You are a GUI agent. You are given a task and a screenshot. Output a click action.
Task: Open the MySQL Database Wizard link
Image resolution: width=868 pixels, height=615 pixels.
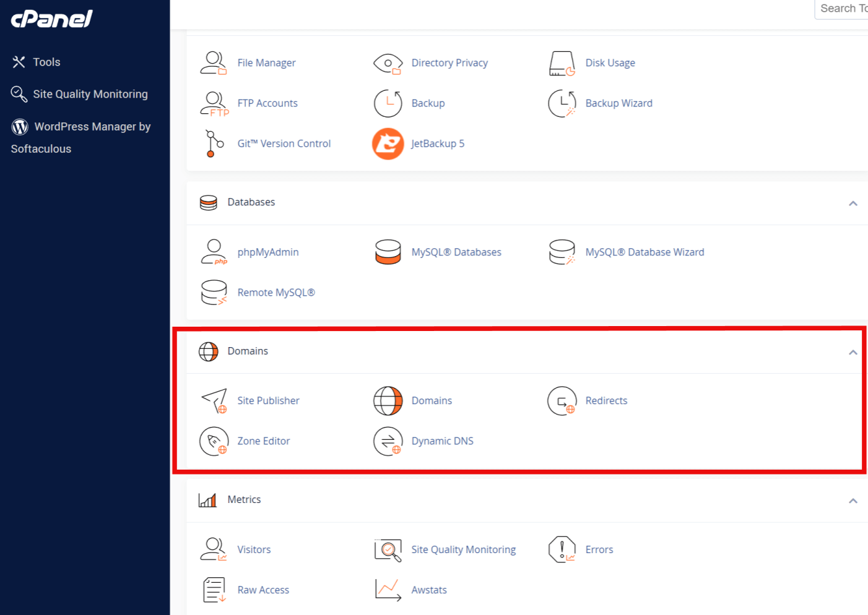pyautogui.click(x=645, y=252)
